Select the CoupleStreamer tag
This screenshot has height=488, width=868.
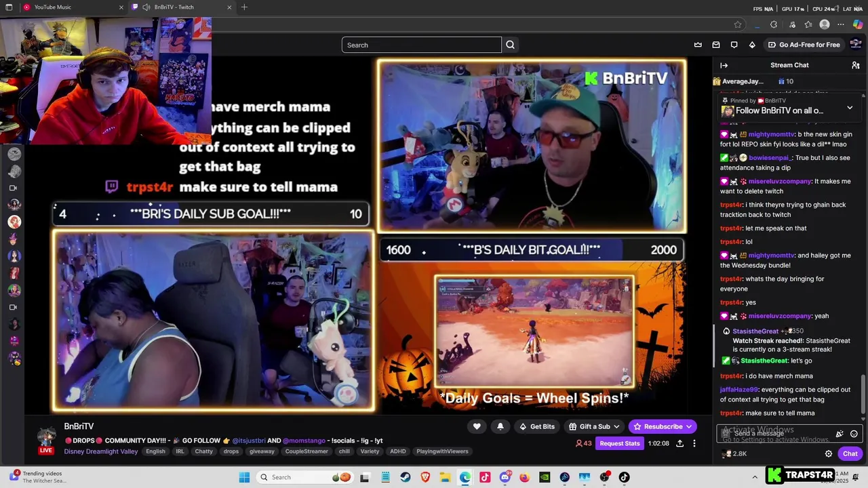(307, 451)
